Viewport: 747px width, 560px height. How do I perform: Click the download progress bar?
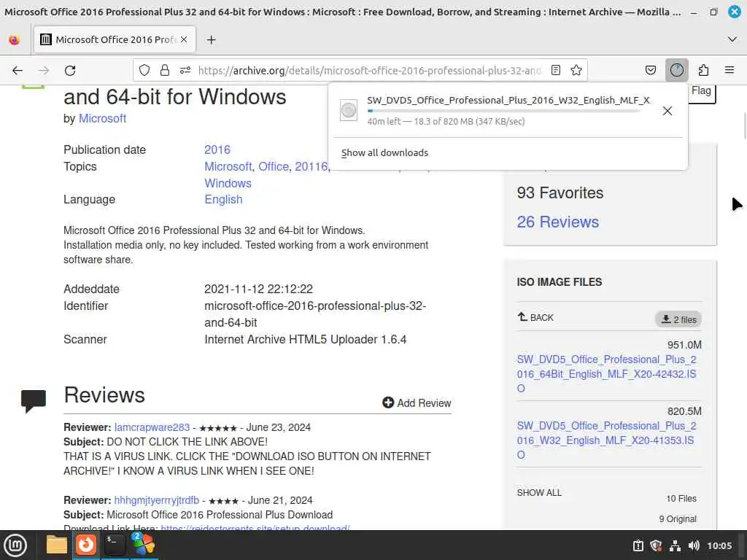[x=504, y=111]
